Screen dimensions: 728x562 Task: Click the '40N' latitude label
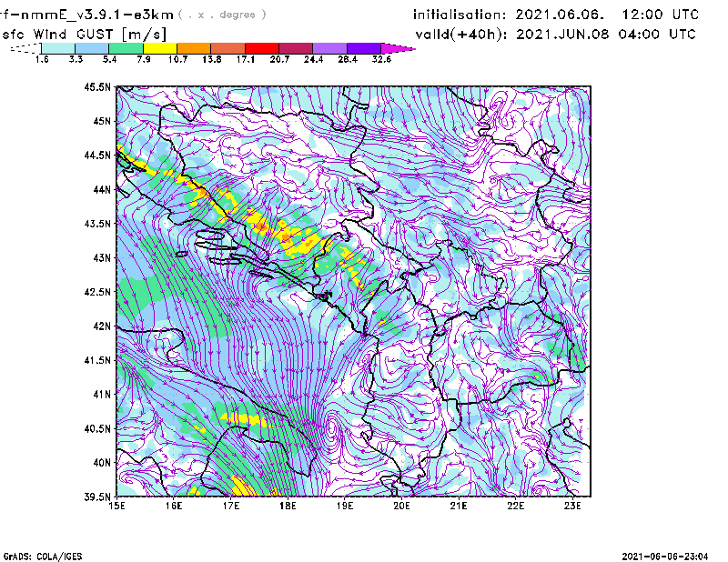pos(102,463)
